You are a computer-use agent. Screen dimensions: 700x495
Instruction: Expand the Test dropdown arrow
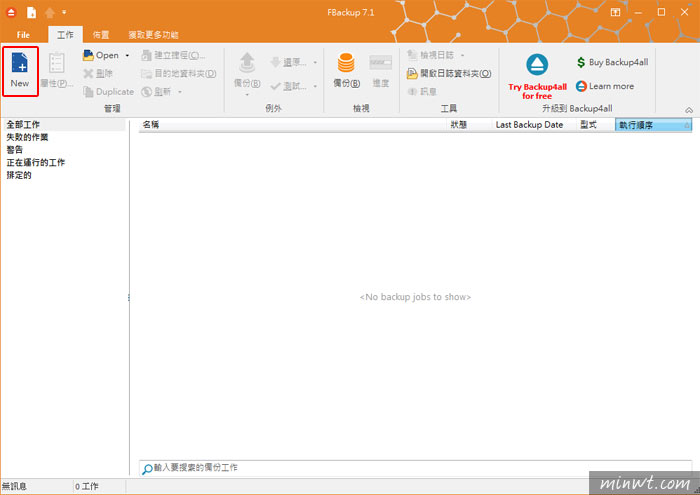tap(315, 86)
